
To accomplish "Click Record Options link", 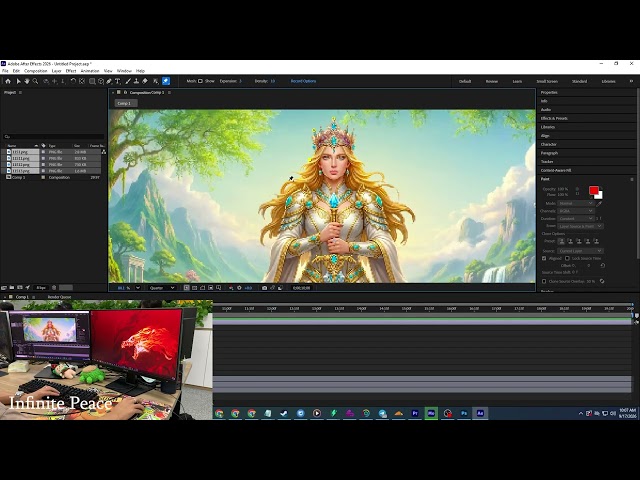I will click(x=303, y=81).
